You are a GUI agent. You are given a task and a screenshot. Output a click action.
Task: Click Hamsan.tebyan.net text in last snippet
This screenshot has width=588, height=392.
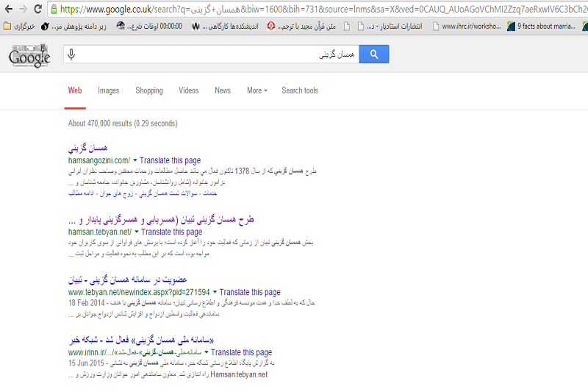(x=239, y=374)
